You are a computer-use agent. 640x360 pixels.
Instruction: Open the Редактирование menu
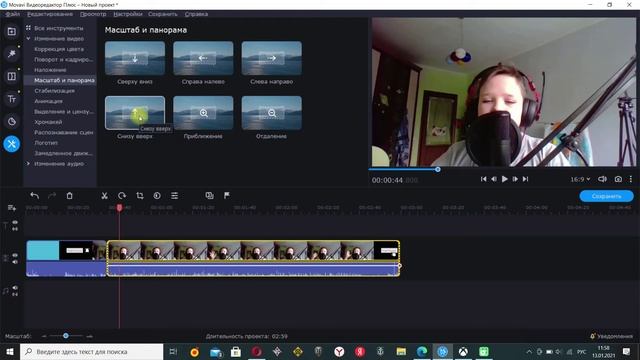50,14
